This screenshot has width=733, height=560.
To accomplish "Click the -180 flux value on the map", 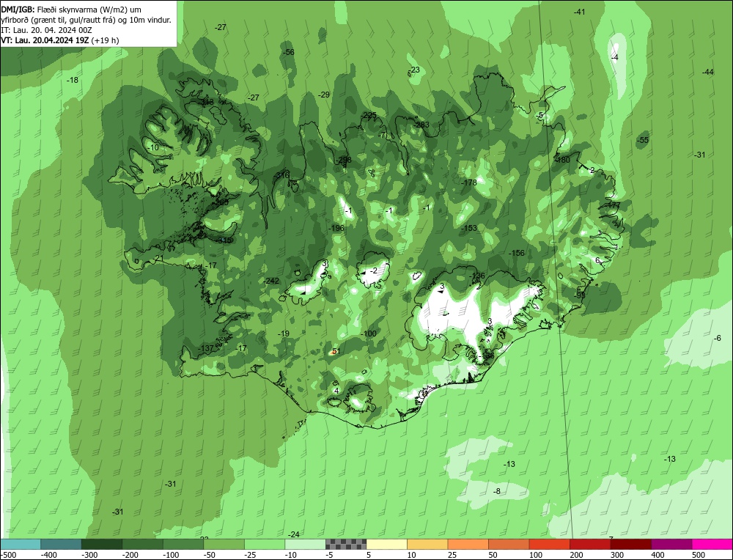I will click(x=562, y=159).
